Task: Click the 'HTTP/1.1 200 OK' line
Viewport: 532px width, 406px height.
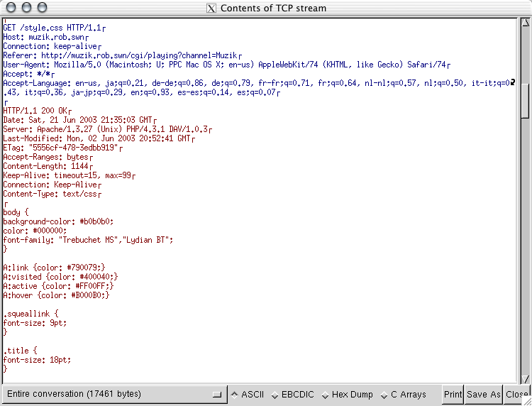Action: click(38, 111)
